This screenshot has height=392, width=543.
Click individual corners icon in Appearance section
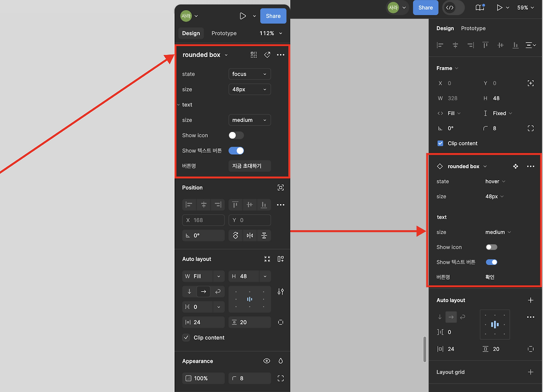coord(280,378)
